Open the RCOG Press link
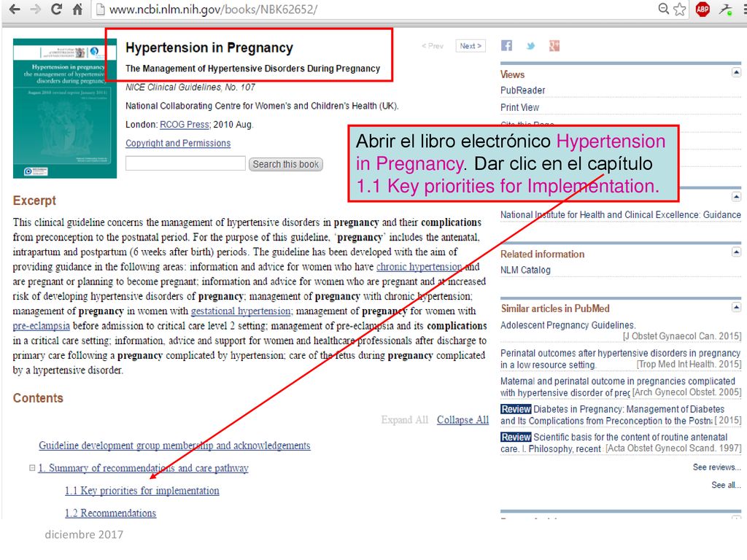Screen dimensions: 747x560 pyautogui.click(x=185, y=125)
